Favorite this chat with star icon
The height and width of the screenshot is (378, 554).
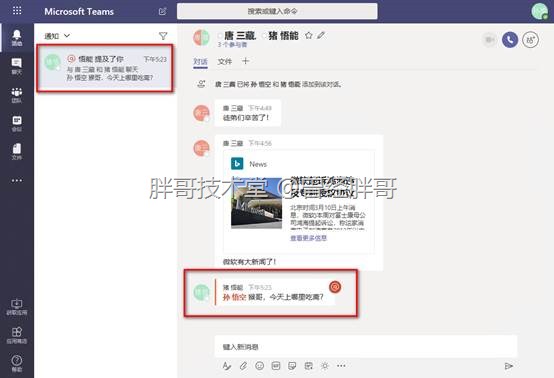308,35
